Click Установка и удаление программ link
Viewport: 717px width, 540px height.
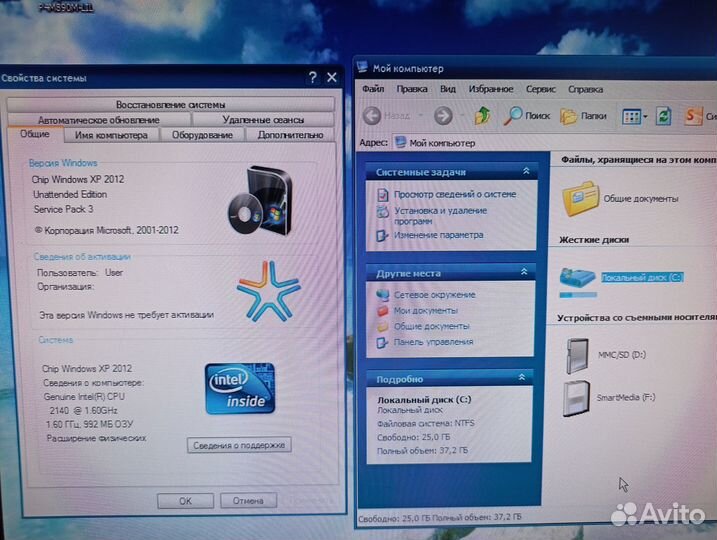(x=440, y=216)
